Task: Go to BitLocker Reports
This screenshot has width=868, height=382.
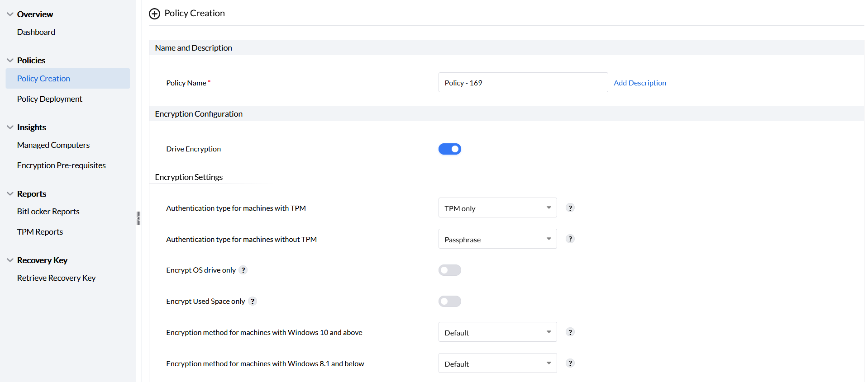Action: pos(48,212)
